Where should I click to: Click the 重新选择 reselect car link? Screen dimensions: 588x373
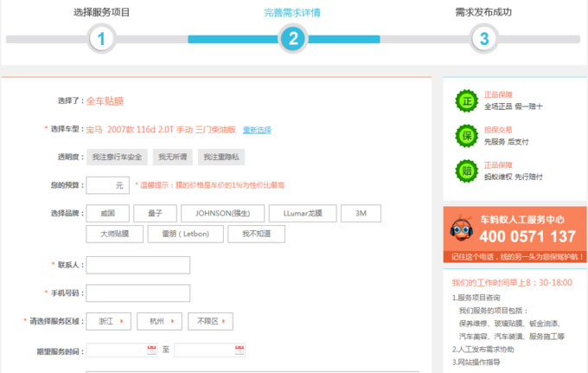[257, 130]
